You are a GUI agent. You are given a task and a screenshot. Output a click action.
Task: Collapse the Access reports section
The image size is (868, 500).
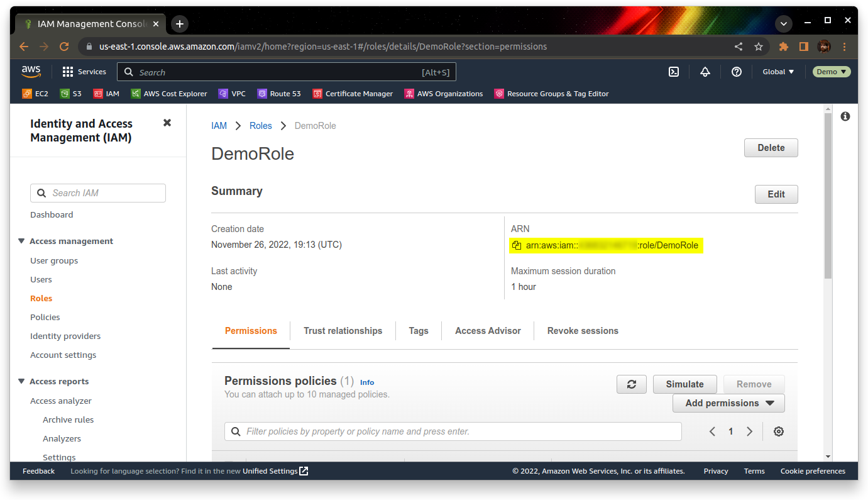21,381
